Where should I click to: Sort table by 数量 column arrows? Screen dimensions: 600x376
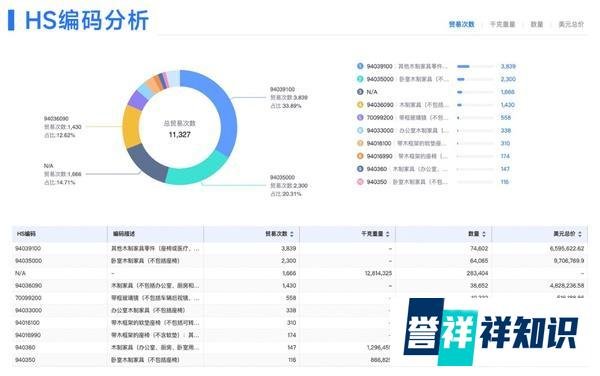tap(484, 234)
